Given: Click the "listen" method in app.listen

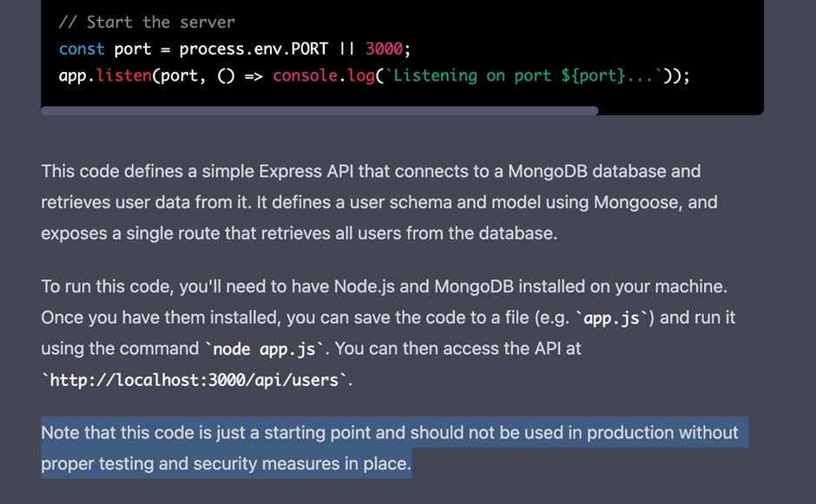Looking at the screenshot, I should click(x=124, y=75).
